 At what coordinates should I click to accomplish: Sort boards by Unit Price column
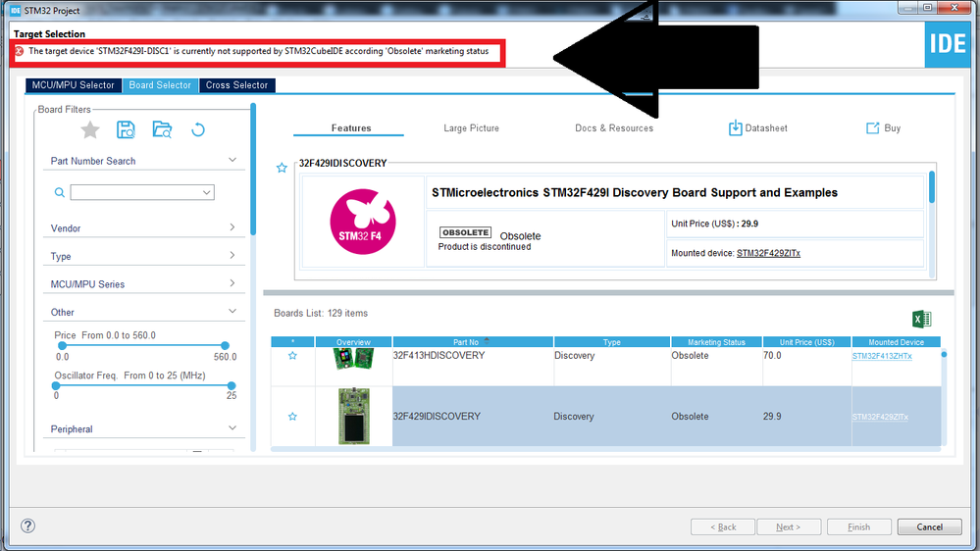pyautogui.click(x=807, y=342)
